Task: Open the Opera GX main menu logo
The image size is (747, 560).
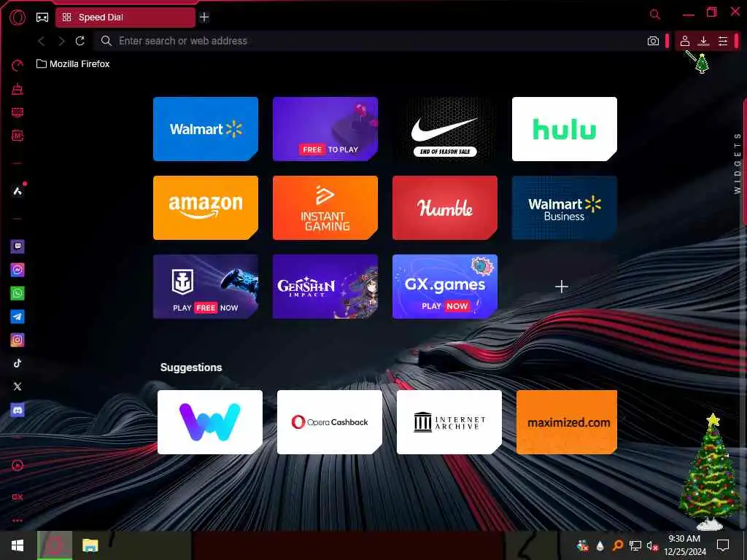Action: click(18, 17)
